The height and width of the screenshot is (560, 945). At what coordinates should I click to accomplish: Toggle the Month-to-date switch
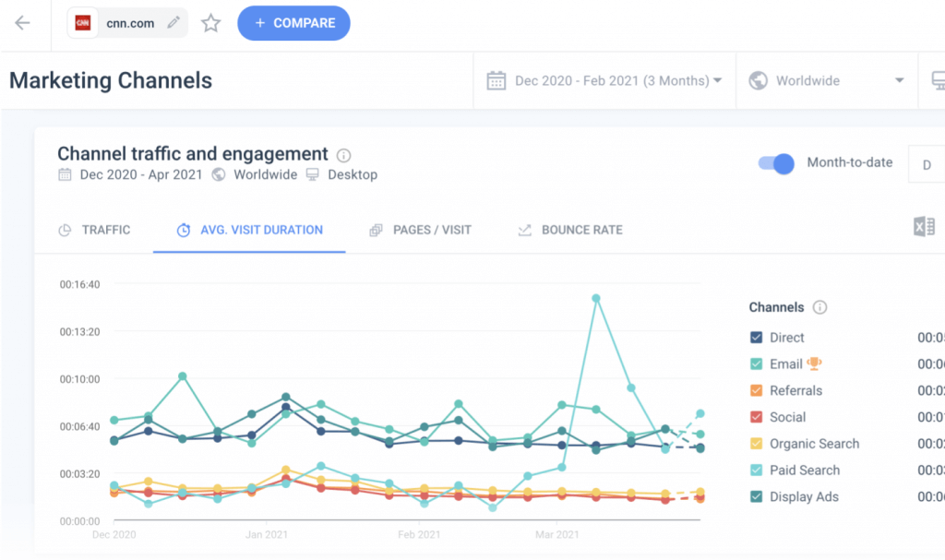[775, 163]
